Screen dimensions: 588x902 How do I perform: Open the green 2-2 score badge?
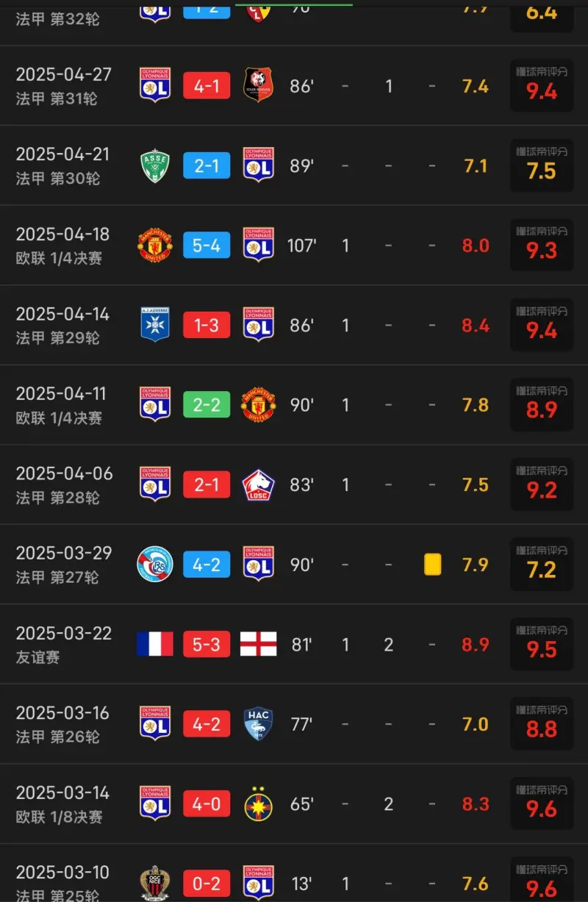pyautogui.click(x=207, y=405)
